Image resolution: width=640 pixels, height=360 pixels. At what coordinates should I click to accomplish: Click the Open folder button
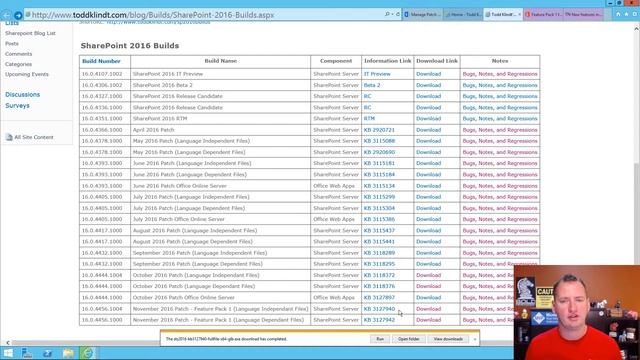408,339
